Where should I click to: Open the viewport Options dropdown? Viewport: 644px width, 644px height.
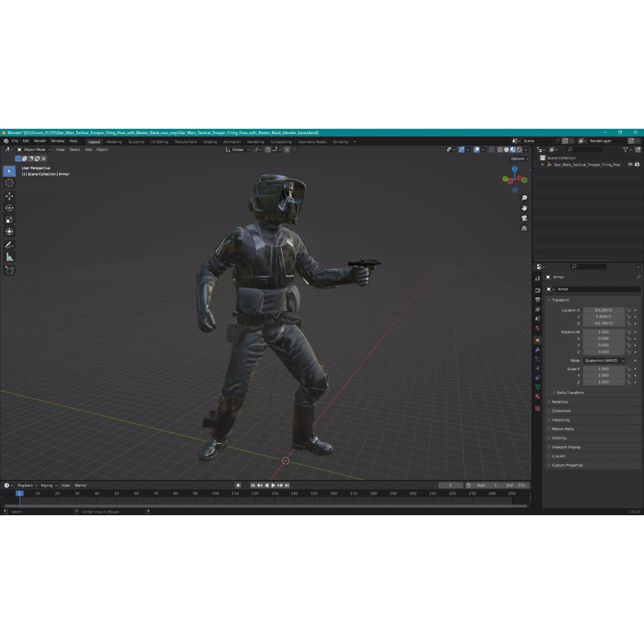click(519, 159)
